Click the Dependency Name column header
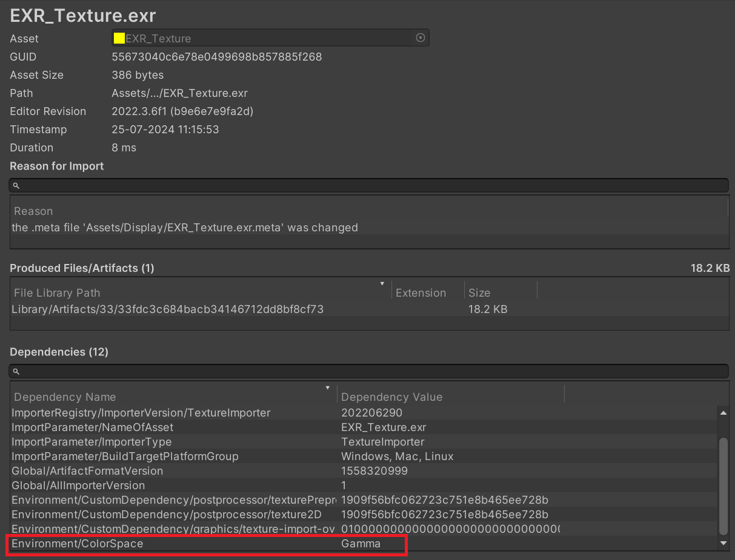 point(65,397)
